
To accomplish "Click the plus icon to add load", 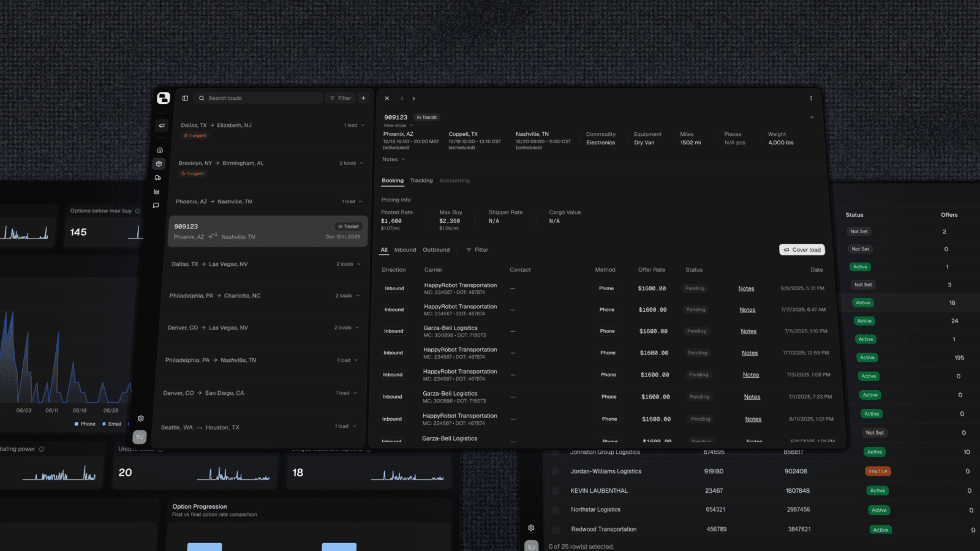I will [x=363, y=98].
